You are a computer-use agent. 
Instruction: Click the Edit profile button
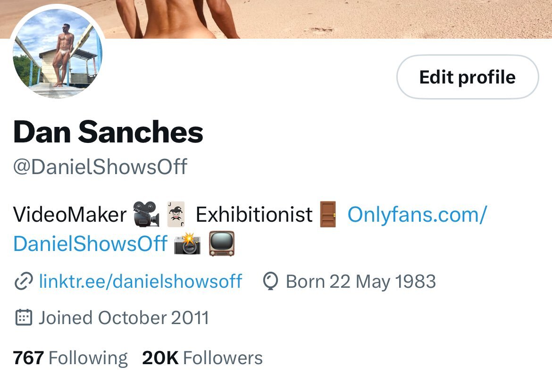point(468,77)
